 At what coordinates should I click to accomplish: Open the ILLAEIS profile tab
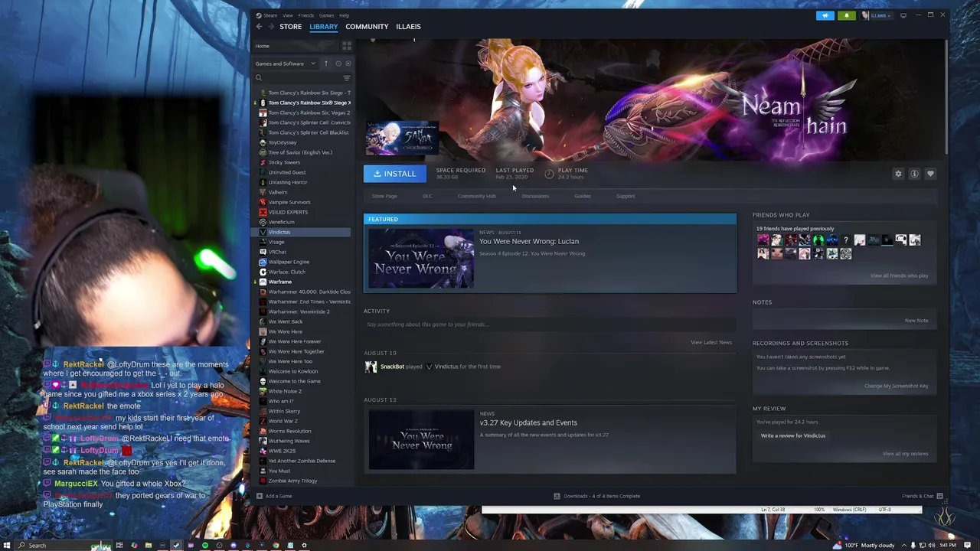click(408, 27)
